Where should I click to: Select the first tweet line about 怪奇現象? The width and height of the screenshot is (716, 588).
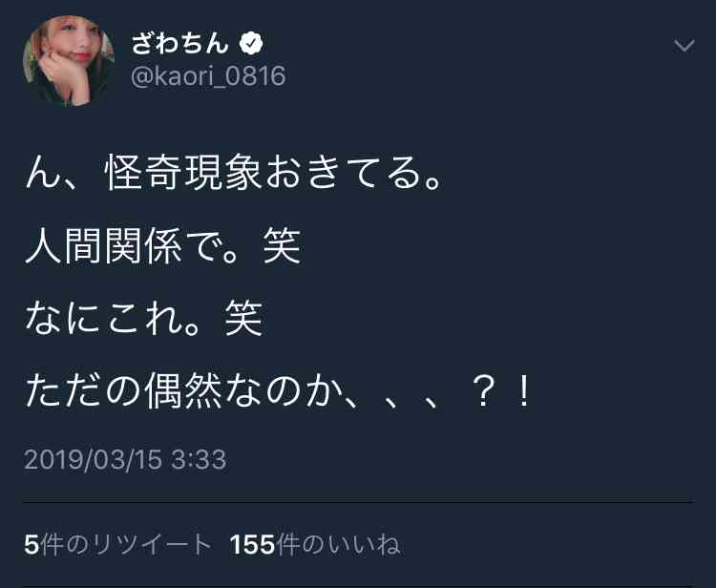click(x=234, y=173)
